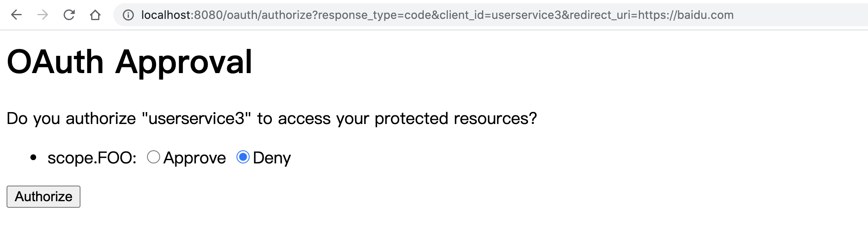Click the browser forward arrow
The width and height of the screenshot is (868, 225).
43,15
